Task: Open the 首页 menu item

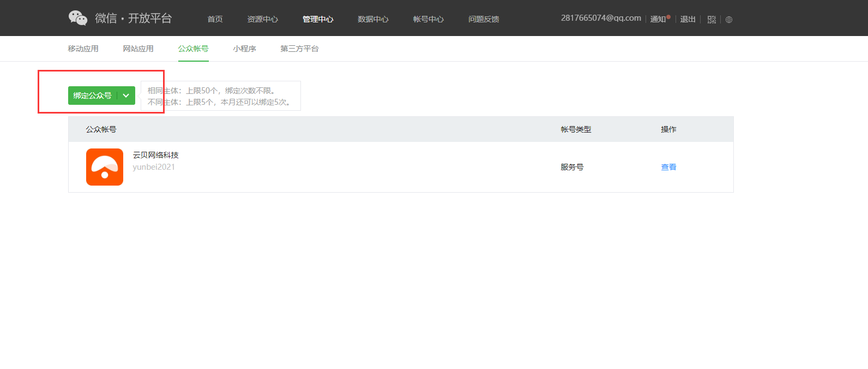Action: click(x=215, y=19)
